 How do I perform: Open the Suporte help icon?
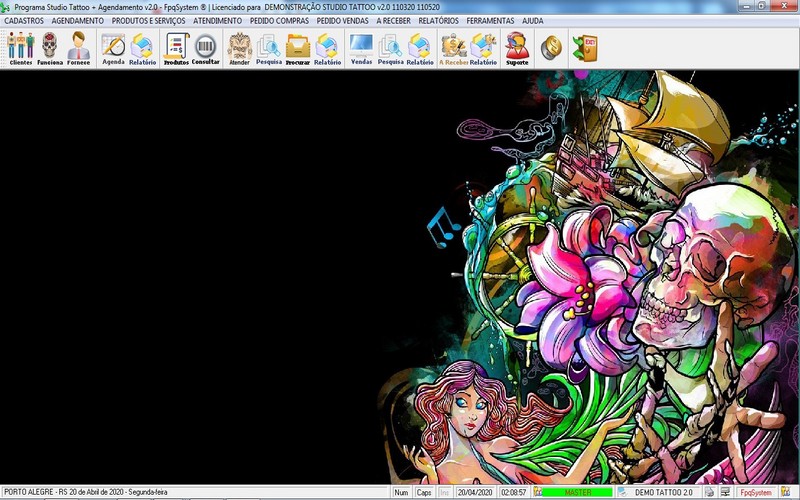tap(517, 47)
